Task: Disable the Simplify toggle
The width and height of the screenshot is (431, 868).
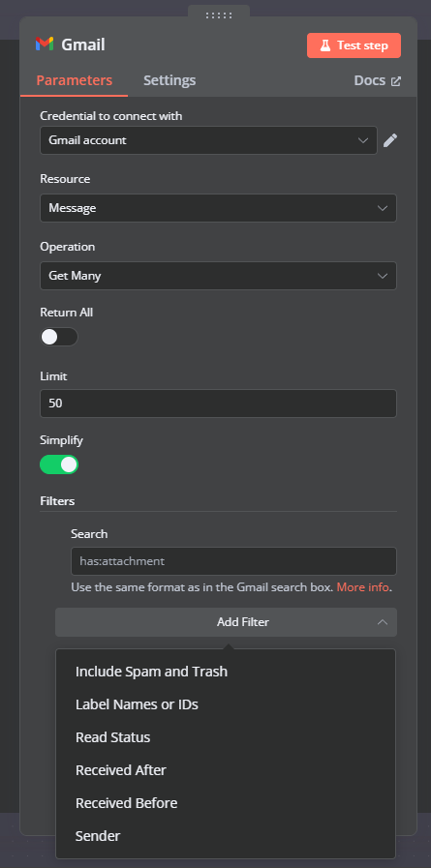Action: tap(59, 464)
